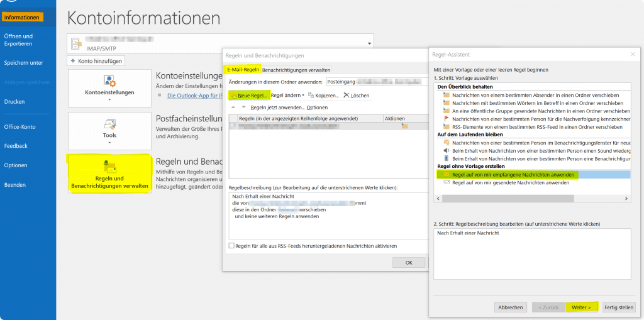Click speaker icon for Sound wiedergeben template
Viewport: 644px width, 320px height.
pyautogui.click(x=447, y=150)
